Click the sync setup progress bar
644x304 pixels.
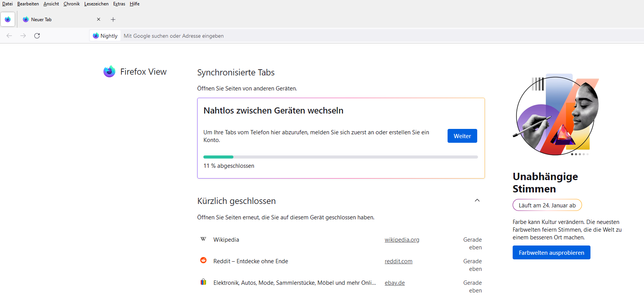pyautogui.click(x=340, y=157)
